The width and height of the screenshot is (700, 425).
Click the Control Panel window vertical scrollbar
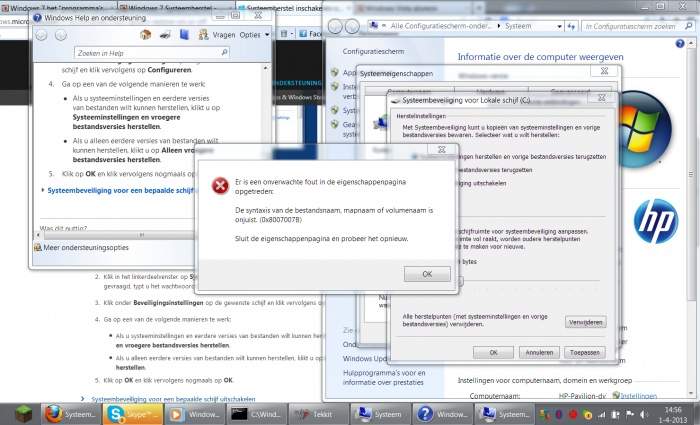[691, 174]
